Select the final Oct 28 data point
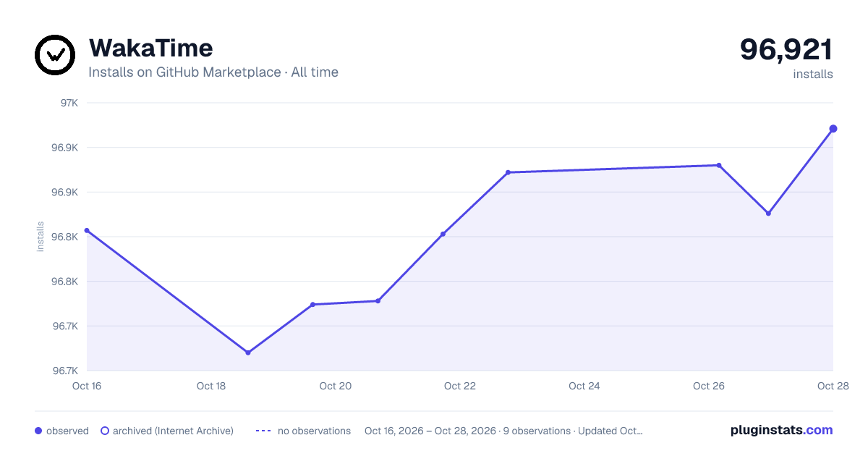 tap(833, 129)
